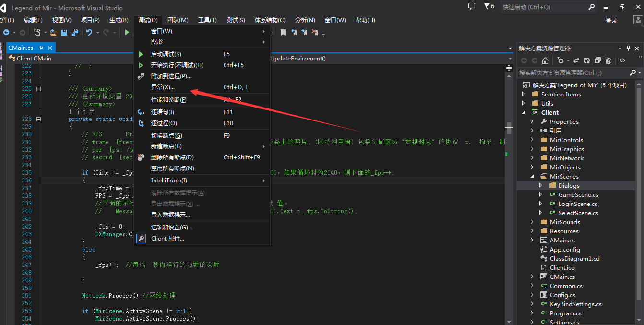The width and height of the screenshot is (644, 325).
Task: Open the Solution Explorer search options dropdown
Action: [640, 73]
